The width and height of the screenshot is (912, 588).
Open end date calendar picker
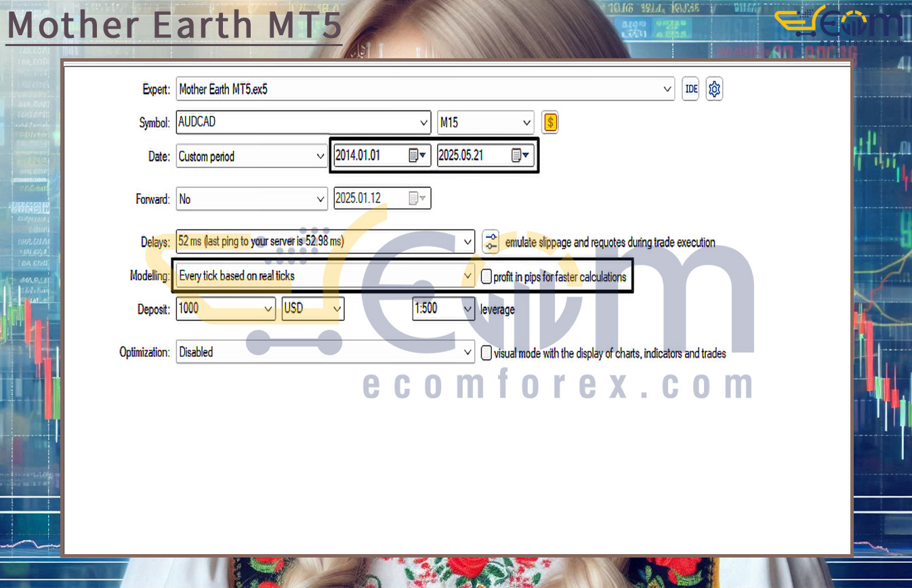coord(520,156)
